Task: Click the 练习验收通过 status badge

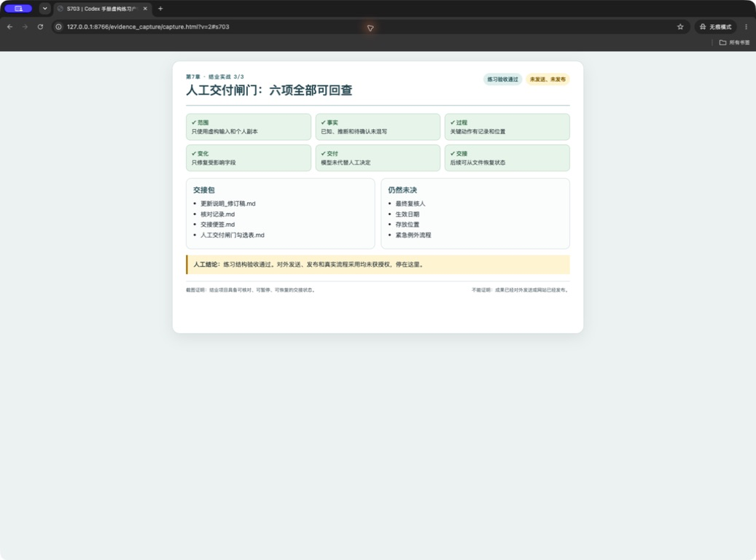Action: 502,79
